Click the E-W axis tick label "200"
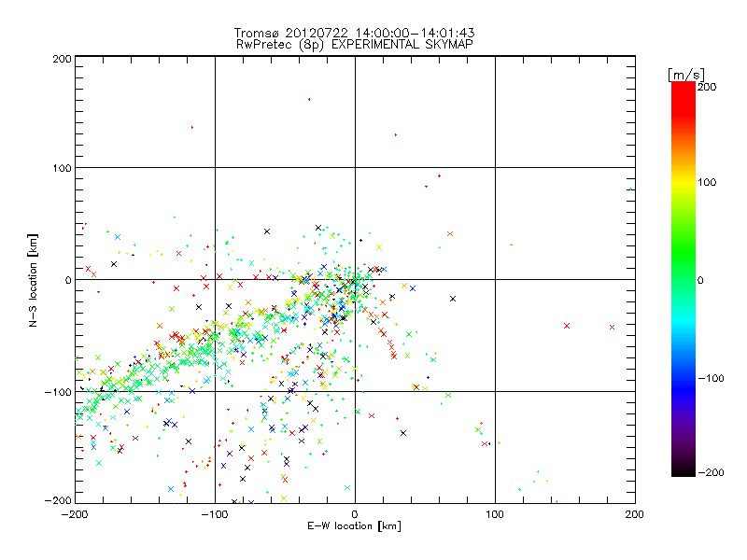The image size is (747, 560). 635,514
